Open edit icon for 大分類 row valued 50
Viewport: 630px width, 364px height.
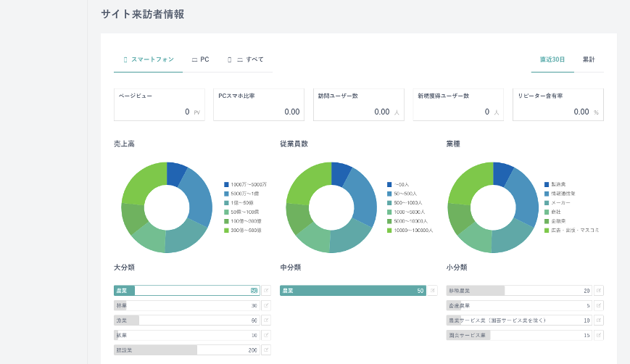266,291
